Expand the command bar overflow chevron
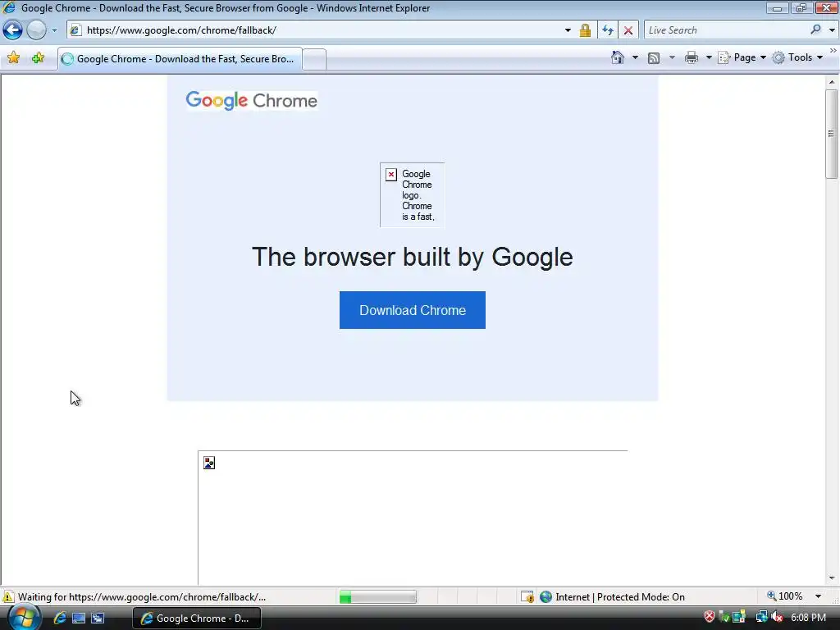Image resolution: width=840 pixels, height=630 pixels. pos(833,50)
